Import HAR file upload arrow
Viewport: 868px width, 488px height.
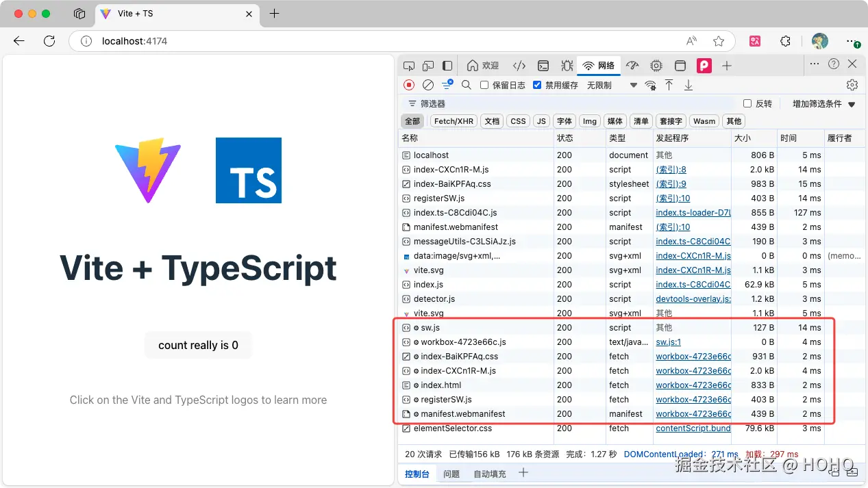click(x=669, y=85)
